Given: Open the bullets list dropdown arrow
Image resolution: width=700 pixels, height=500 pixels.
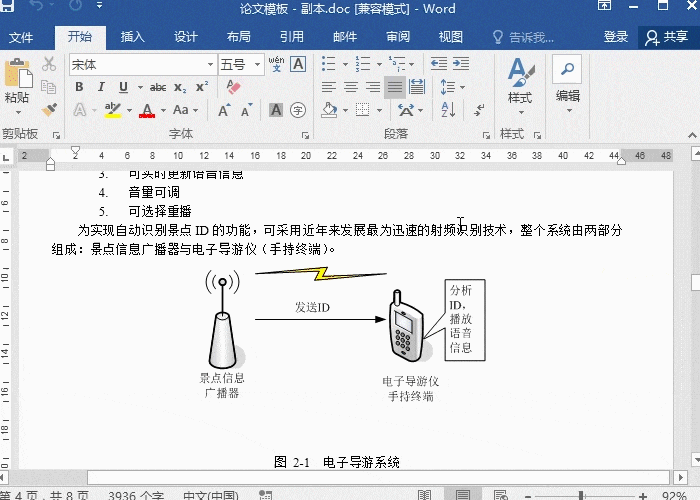Looking at the screenshot, I should (345, 64).
